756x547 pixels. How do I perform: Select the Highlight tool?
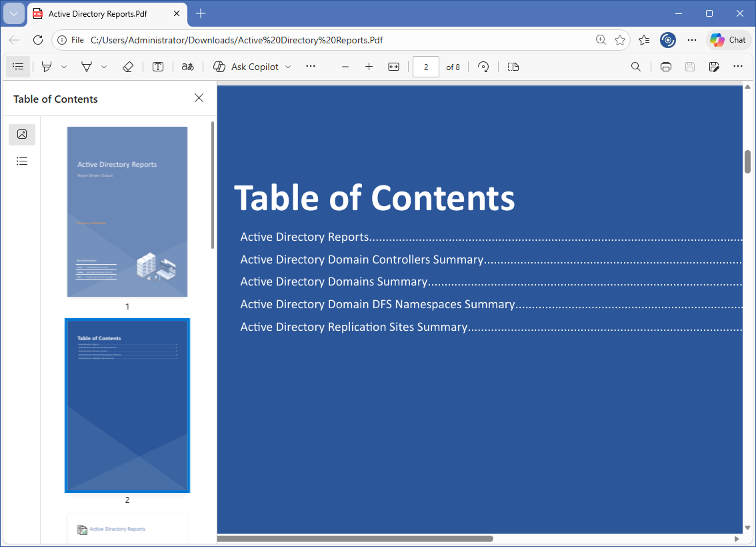tap(47, 67)
